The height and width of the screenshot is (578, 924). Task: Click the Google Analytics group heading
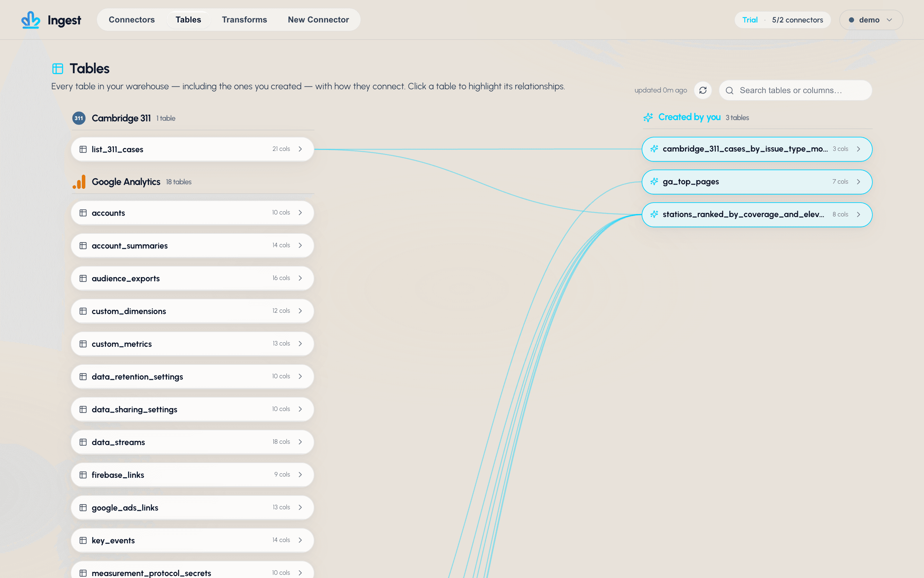[x=126, y=182]
